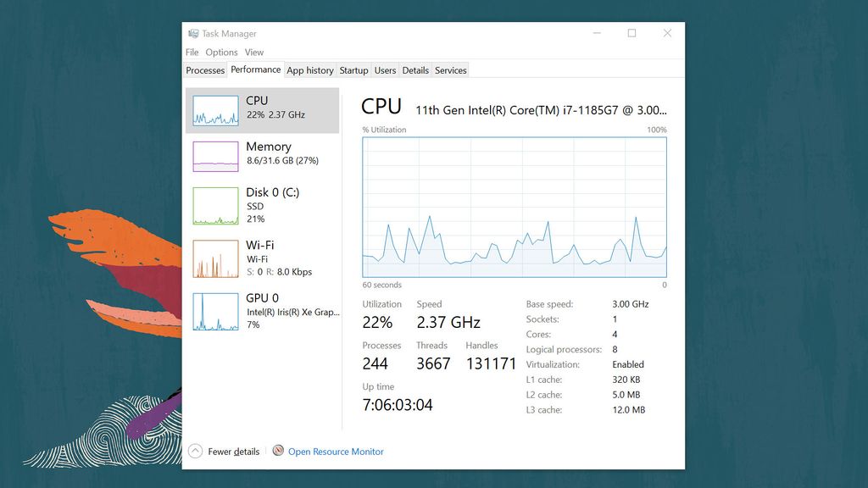The image size is (868, 488).
Task: Switch to the App history tab
Action: [309, 70]
